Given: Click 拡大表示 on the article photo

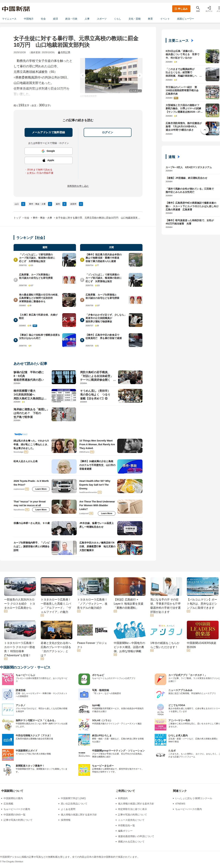Looking at the screenshot, I should point(135,91).
